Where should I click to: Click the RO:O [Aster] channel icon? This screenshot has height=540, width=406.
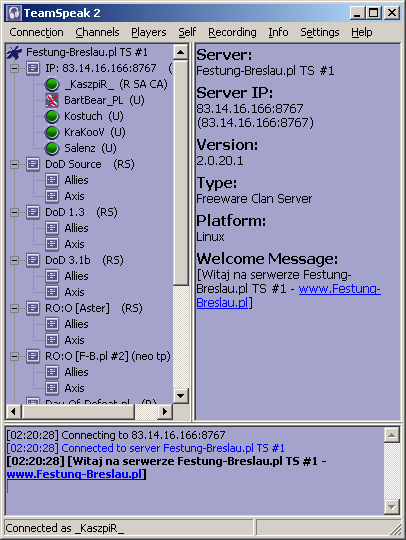tap(33, 308)
